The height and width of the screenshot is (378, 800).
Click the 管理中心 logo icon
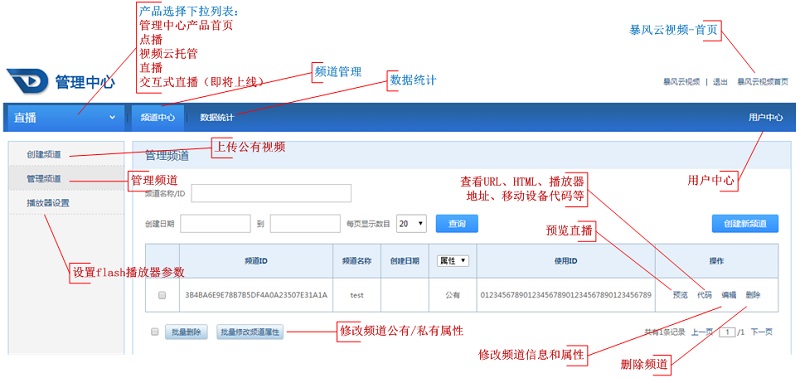[28, 81]
